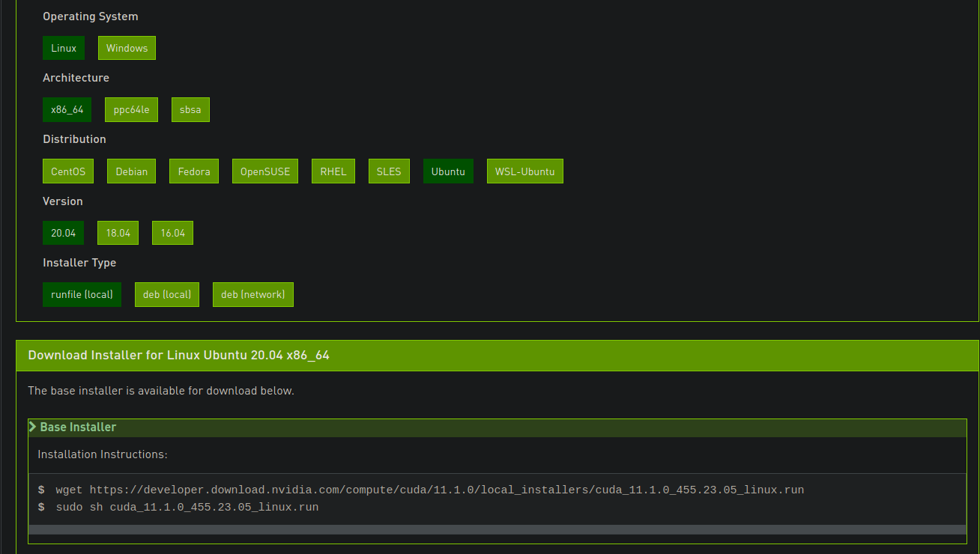This screenshot has width=980, height=554.
Task: Choose the deb (local) installer type
Action: pos(166,294)
